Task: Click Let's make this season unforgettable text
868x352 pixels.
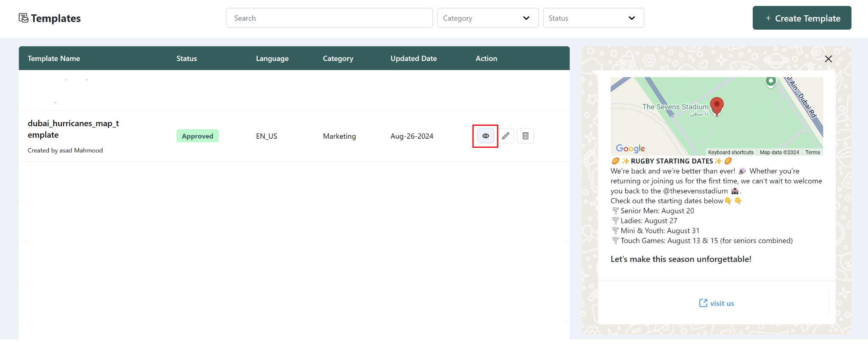Action: coord(681,259)
